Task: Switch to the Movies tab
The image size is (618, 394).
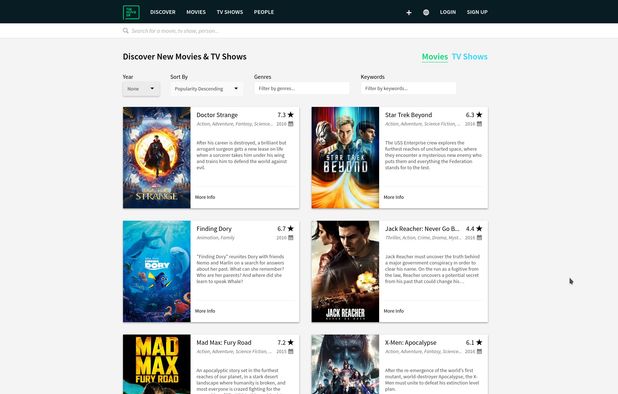Action: [x=435, y=57]
